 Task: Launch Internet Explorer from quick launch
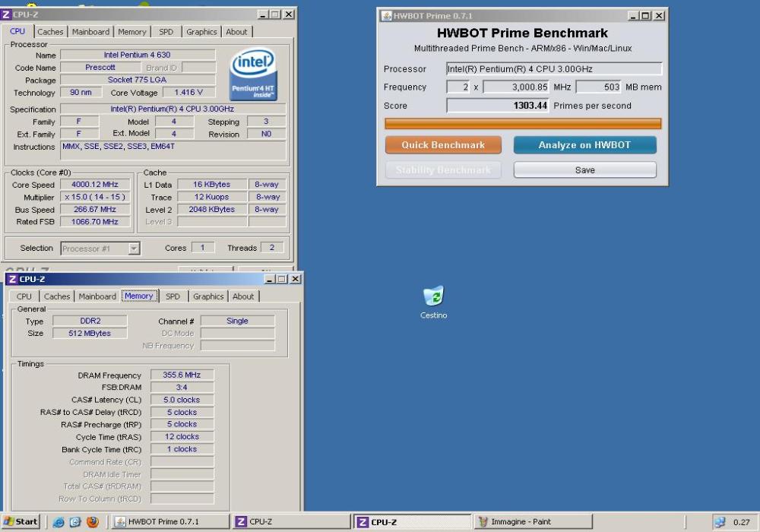(x=59, y=522)
